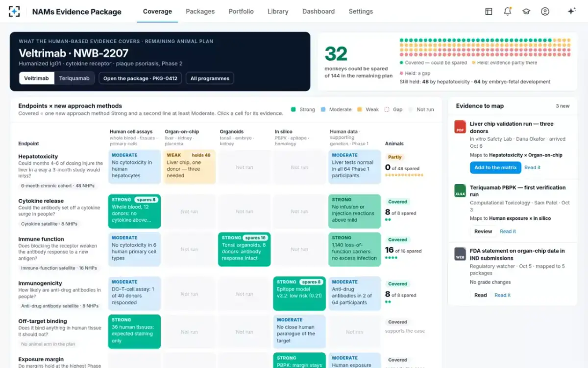Open the learning graduation-cap icon

point(526,11)
